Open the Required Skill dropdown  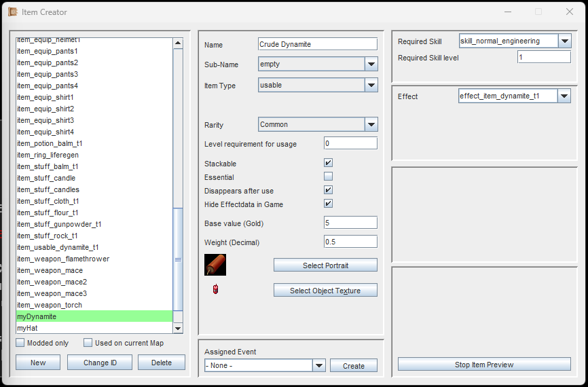coord(564,41)
